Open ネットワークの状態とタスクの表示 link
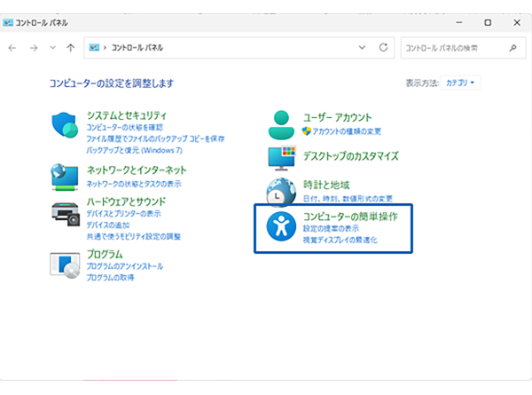Viewport: 532px width, 395px height. click(134, 184)
